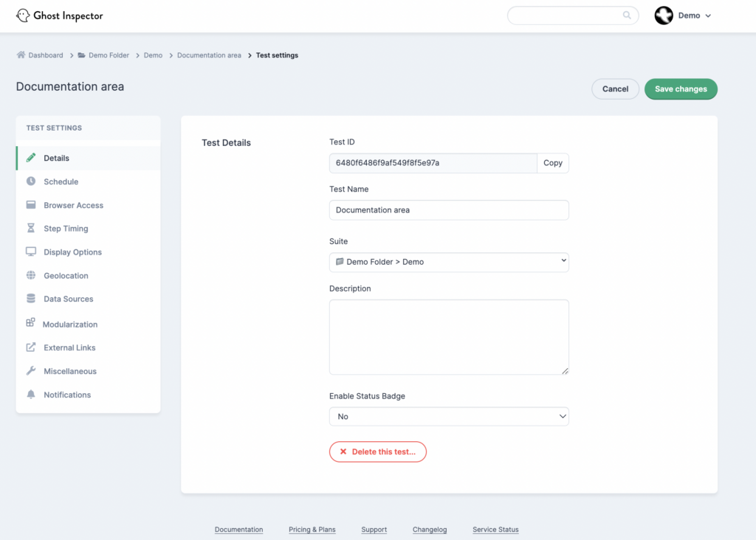Open the Demo account dropdown chevron
This screenshot has width=756, height=540.
[x=708, y=16]
